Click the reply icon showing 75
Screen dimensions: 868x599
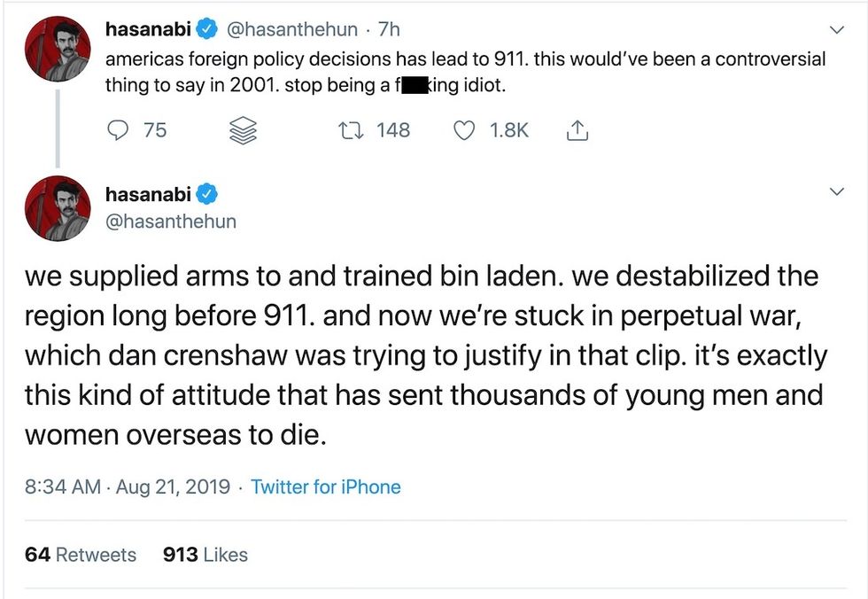pyautogui.click(x=119, y=130)
